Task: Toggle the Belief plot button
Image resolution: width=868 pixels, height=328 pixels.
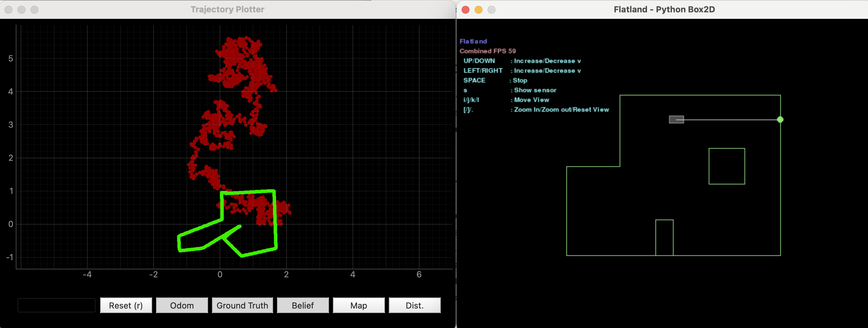Action: coord(303,305)
